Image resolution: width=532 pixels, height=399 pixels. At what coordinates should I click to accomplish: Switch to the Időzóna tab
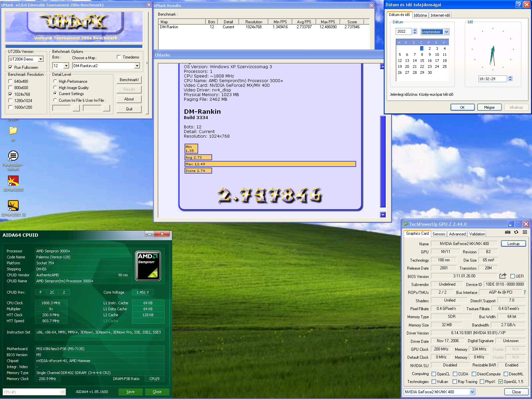click(x=420, y=15)
